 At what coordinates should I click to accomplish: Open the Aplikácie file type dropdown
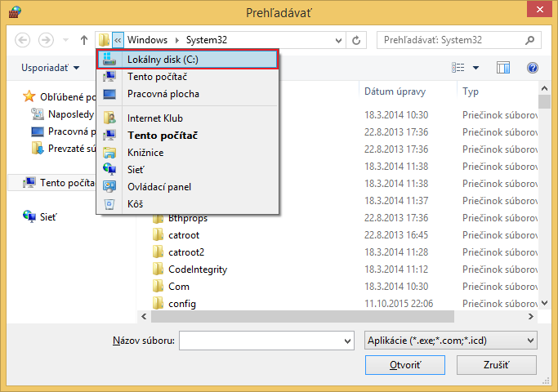(x=450, y=341)
